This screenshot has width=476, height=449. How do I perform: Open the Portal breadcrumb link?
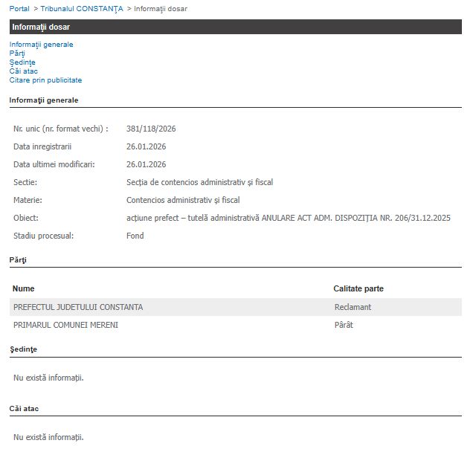[x=19, y=8]
